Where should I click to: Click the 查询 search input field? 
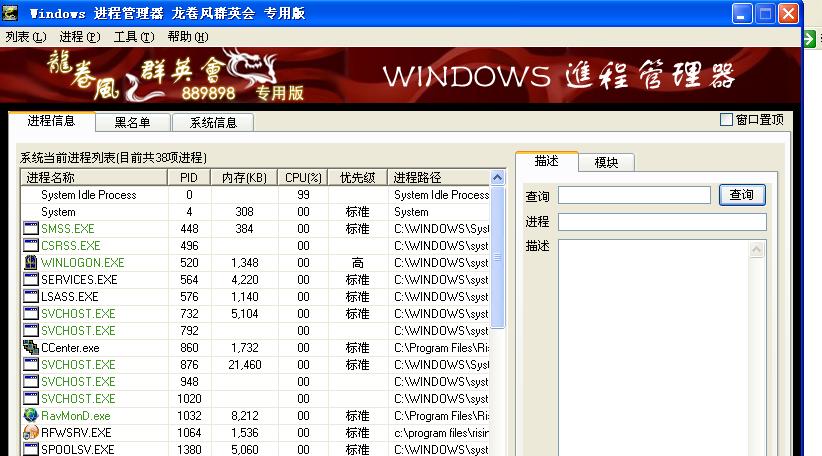634,195
